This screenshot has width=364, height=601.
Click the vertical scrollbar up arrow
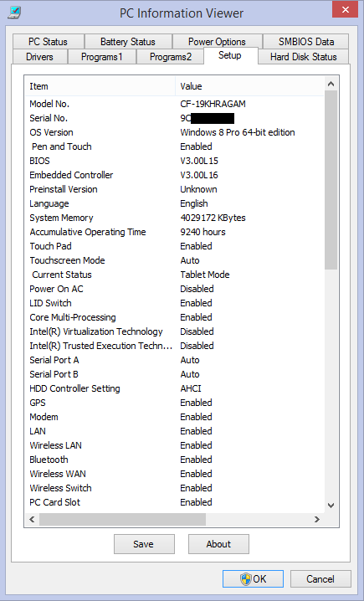(331, 84)
